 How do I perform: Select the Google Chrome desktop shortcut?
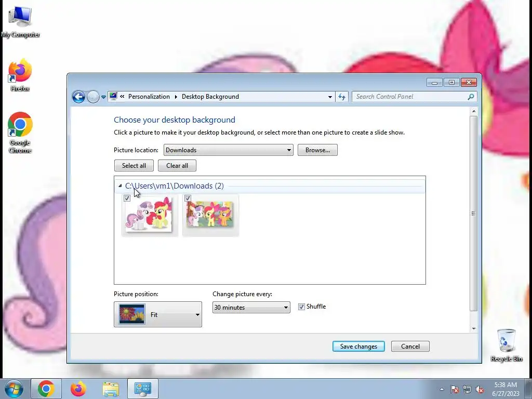[x=20, y=132]
